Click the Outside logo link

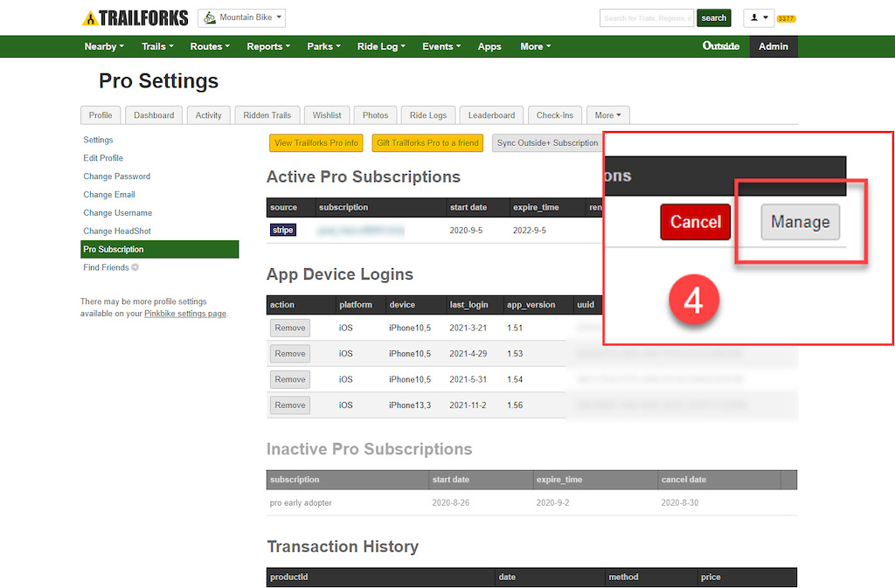point(720,46)
